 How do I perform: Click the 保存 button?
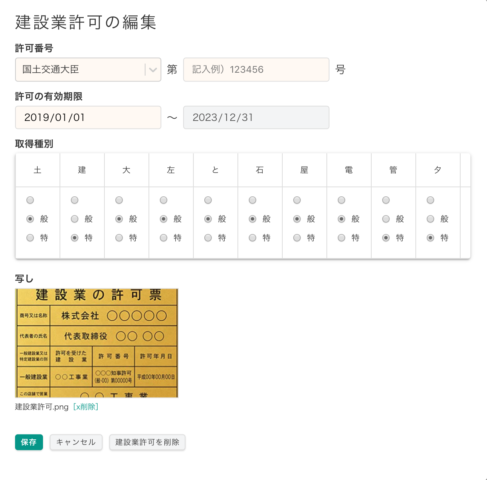pyautogui.click(x=29, y=442)
